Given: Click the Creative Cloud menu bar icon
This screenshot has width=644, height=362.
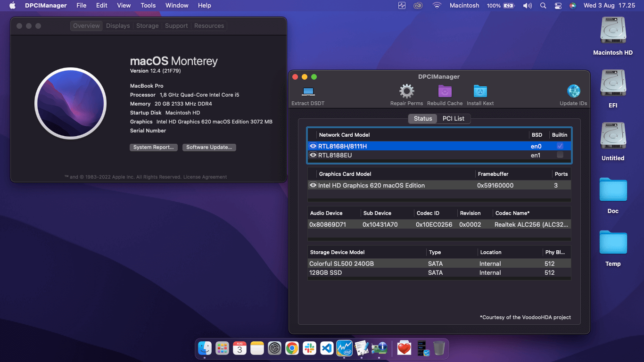Looking at the screenshot, I should (x=418, y=6).
